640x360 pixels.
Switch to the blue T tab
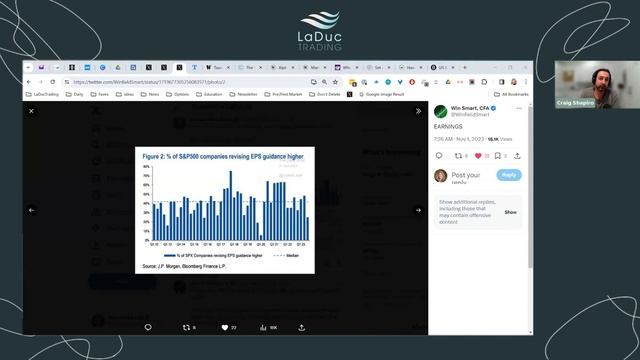tap(194, 67)
